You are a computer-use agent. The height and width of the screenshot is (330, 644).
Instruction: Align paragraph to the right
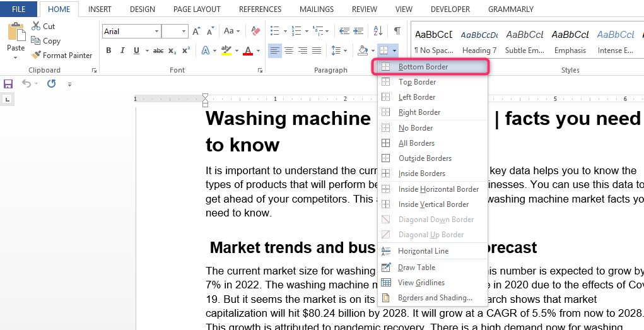(x=303, y=50)
